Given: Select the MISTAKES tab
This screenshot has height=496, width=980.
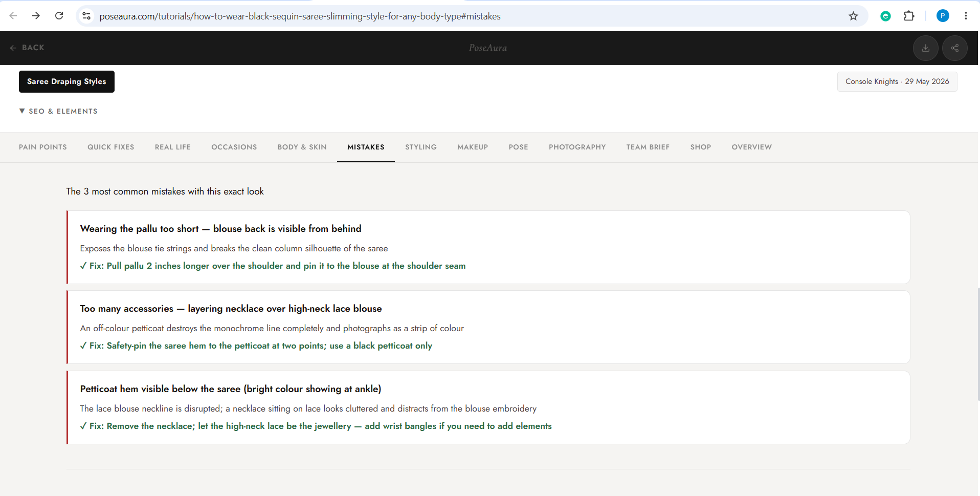Looking at the screenshot, I should (x=366, y=147).
